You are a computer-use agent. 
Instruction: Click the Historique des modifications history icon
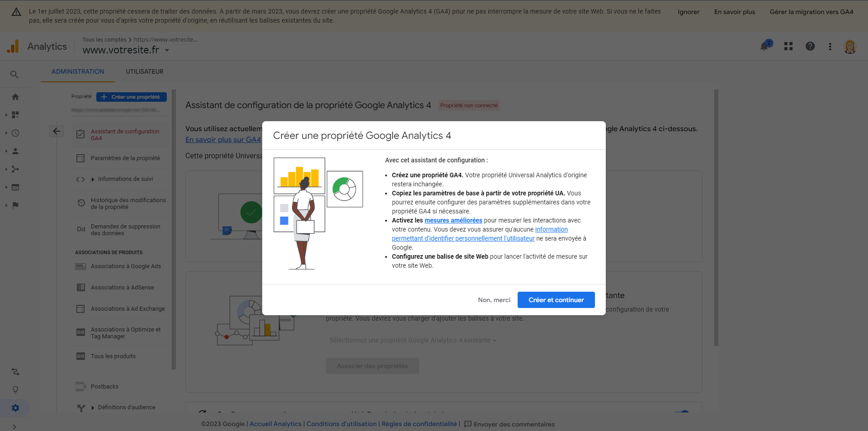81,203
